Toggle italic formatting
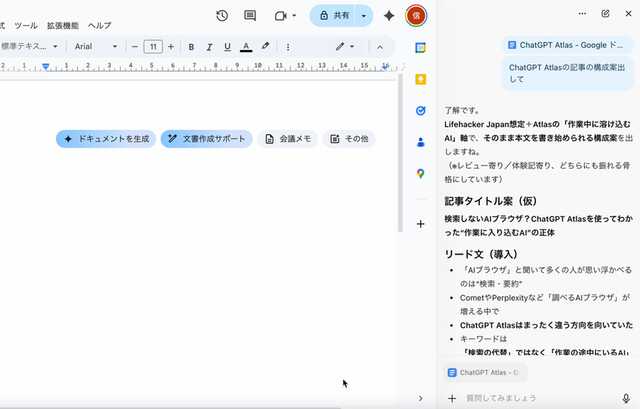Image resolution: width=640 pixels, height=409 pixels. pos(209,46)
